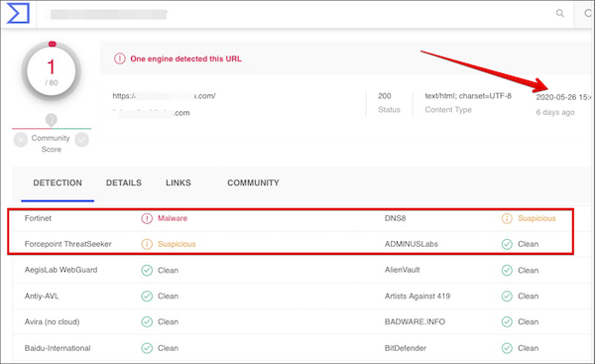
Task: Click the Clean checkmark icon for ADMINUSLabs
Action: 507,244
